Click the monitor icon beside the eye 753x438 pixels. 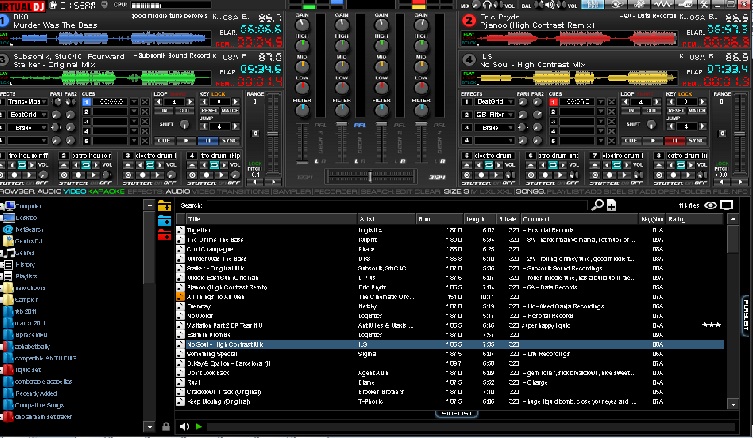[727, 205]
